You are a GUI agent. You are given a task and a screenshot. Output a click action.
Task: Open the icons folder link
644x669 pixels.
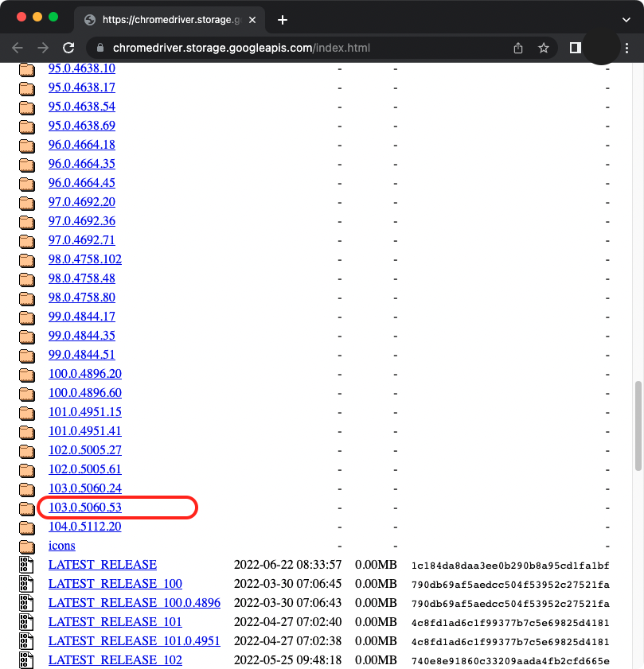[x=61, y=546]
